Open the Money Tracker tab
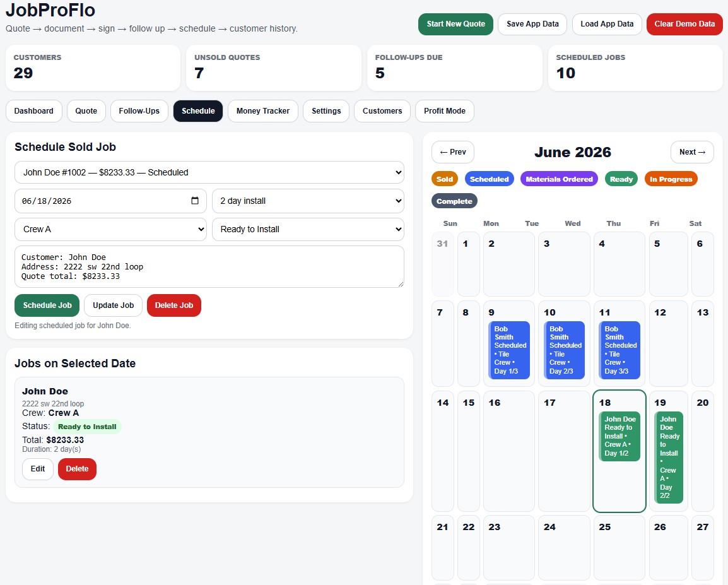The image size is (728, 585). point(263,111)
